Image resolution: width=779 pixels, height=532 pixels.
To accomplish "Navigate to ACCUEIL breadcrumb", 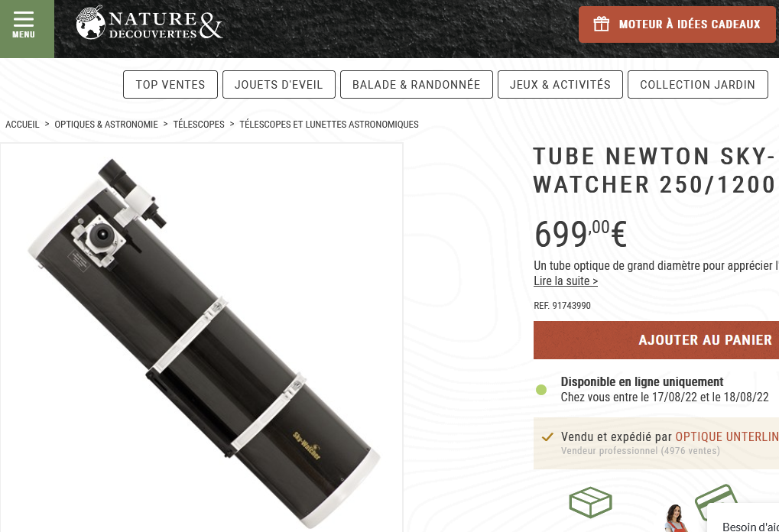I will pyautogui.click(x=22, y=124).
